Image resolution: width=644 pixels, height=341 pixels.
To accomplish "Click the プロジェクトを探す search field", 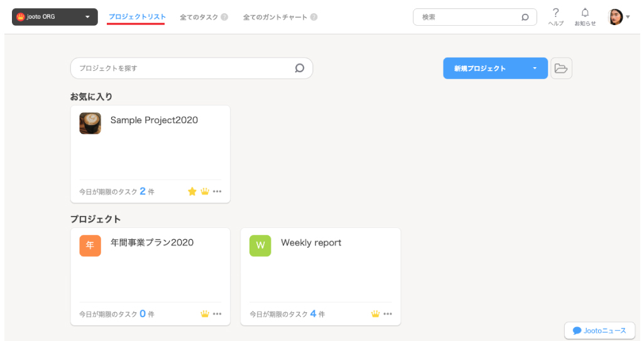I will [182, 68].
